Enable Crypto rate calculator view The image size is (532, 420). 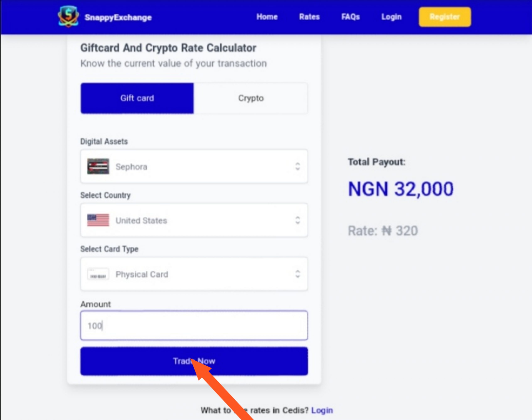[x=250, y=98]
